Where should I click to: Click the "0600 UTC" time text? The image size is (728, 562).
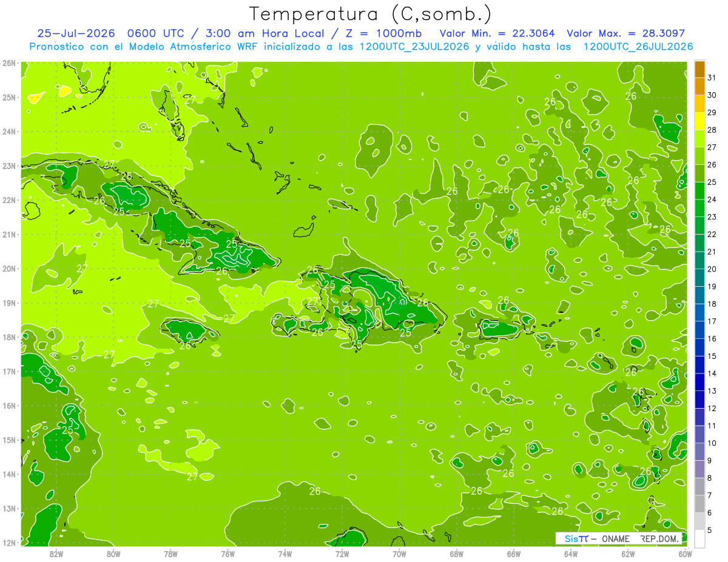click(x=155, y=33)
